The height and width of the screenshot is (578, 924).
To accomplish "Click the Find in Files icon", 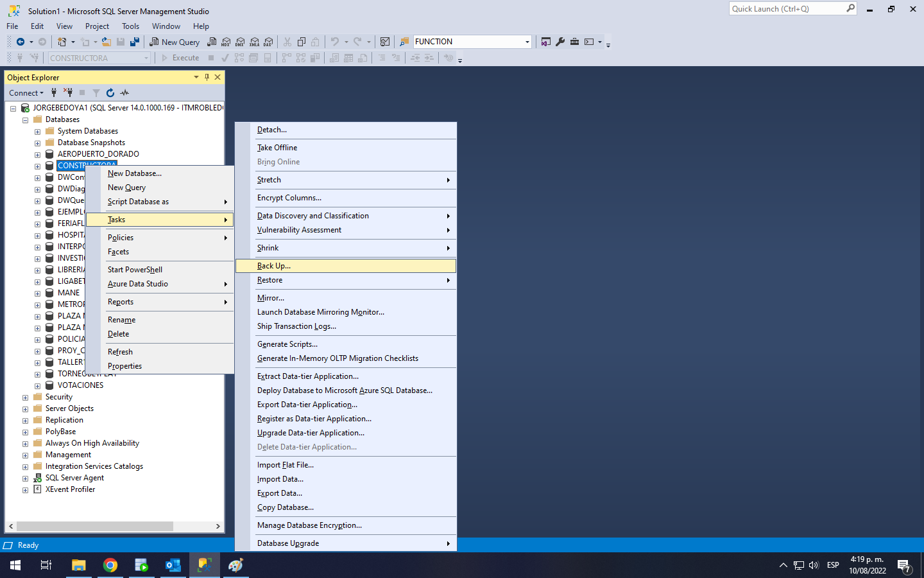I will click(404, 42).
